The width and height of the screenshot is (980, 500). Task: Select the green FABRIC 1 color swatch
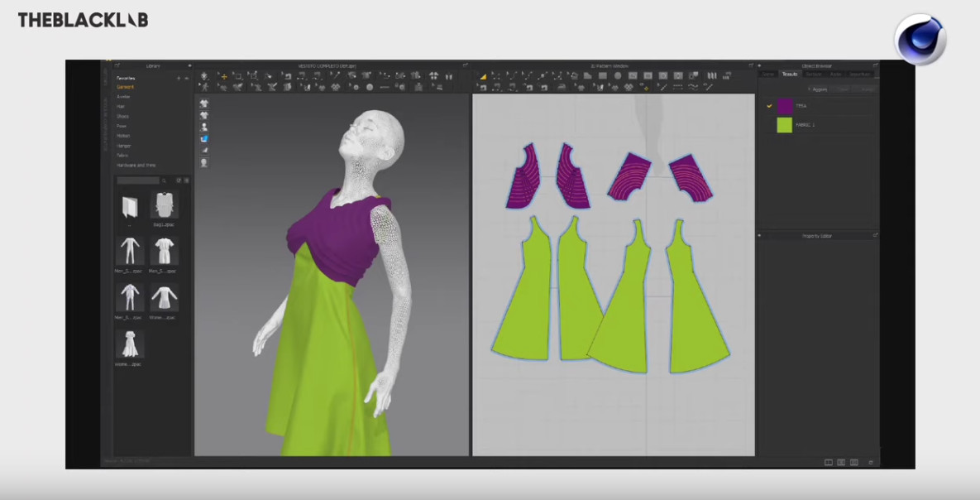784,125
